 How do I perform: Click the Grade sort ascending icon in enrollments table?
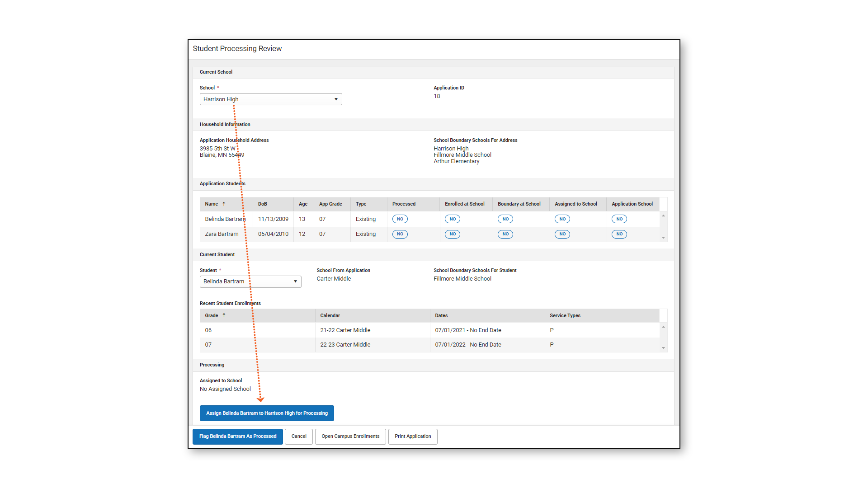(x=224, y=315)
